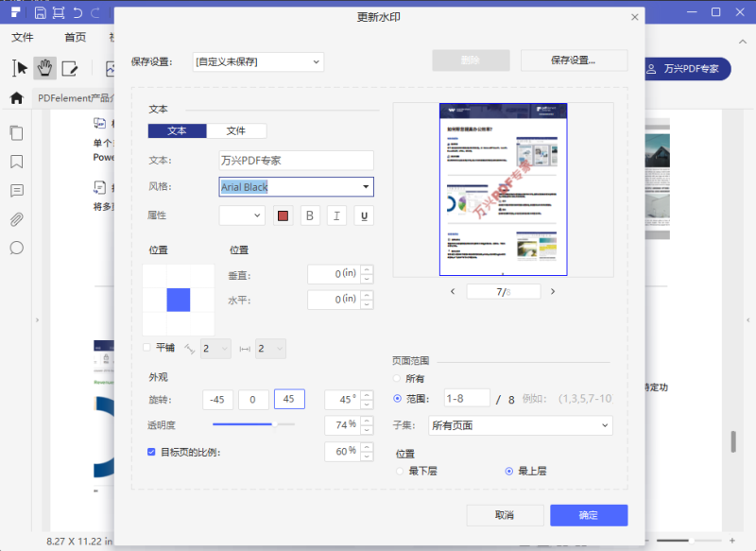Open the Arial Black font dropdown
The height and width of the screenshot is (551, 756).
pos(296,187)
